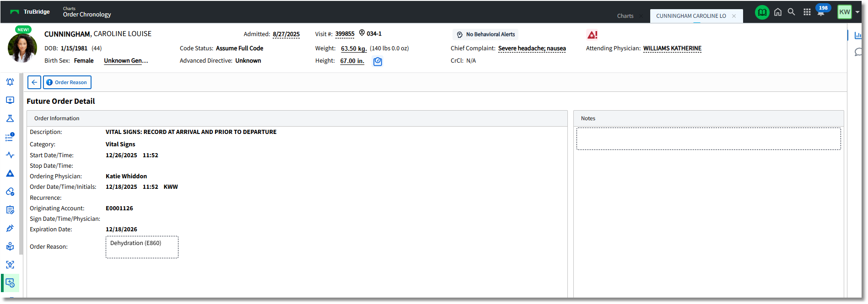Click the icon beside the Height value
This screenshot has width=868, height=304.
pos(377,61)
